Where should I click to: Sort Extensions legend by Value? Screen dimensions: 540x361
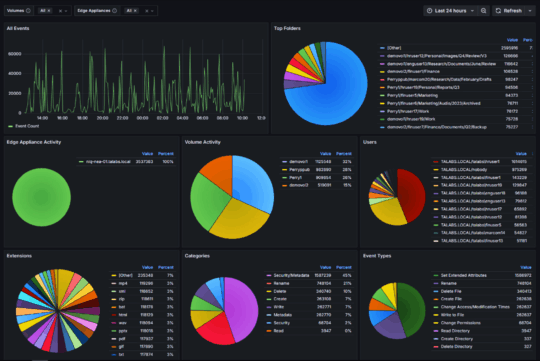point(147,267)
